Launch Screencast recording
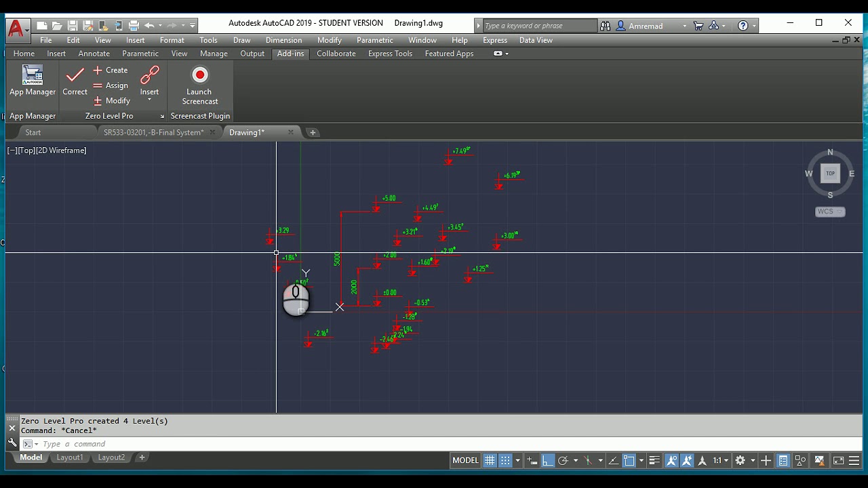 coord(199,85)
